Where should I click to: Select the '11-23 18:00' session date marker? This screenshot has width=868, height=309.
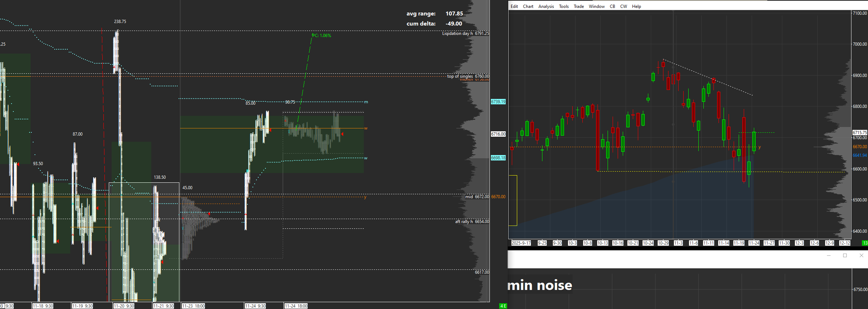[x=193, y=306]
